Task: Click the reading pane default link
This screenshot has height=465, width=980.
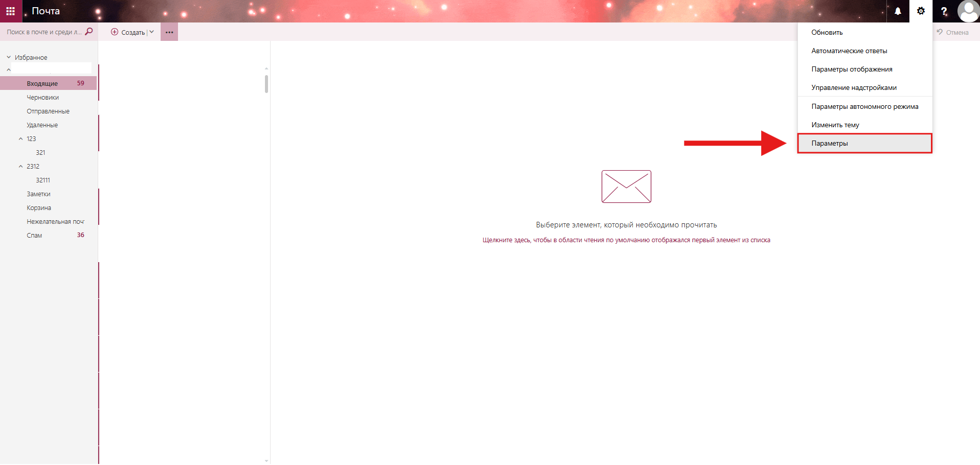Action: pyautogui.click(x=626, y=240)
